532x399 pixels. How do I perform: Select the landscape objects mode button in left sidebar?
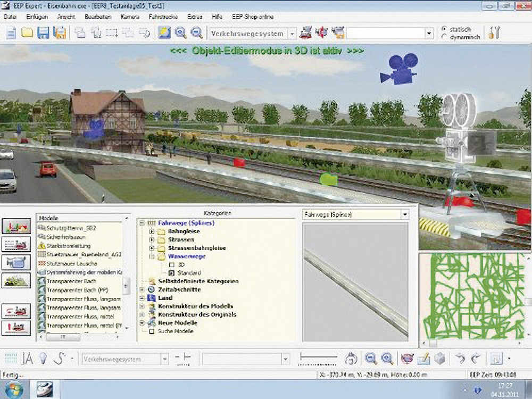pos(16,280)
